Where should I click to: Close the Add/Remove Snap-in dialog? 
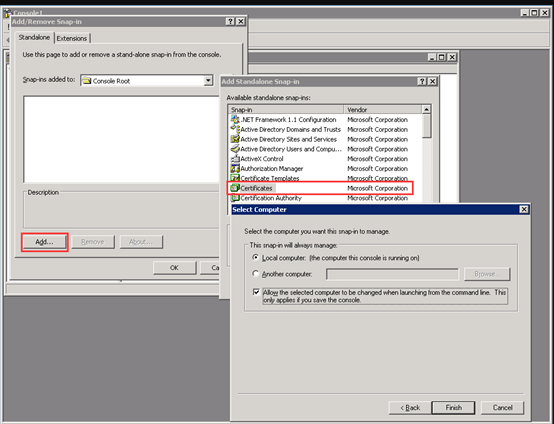tap(241, 22)
